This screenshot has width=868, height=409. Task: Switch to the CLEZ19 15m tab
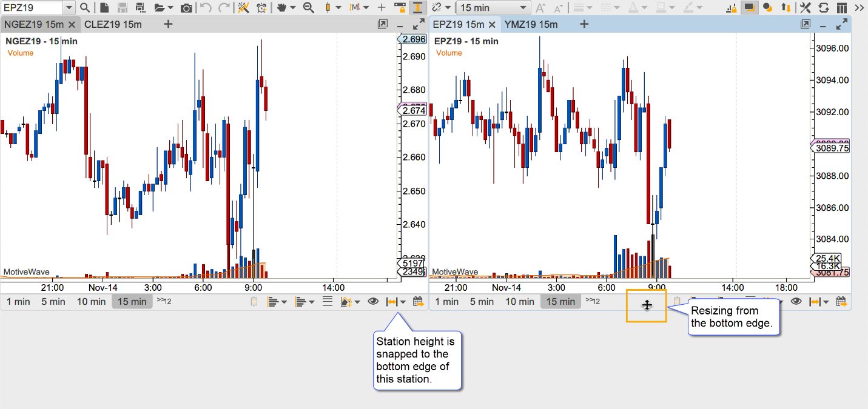[x=113, y=24]
